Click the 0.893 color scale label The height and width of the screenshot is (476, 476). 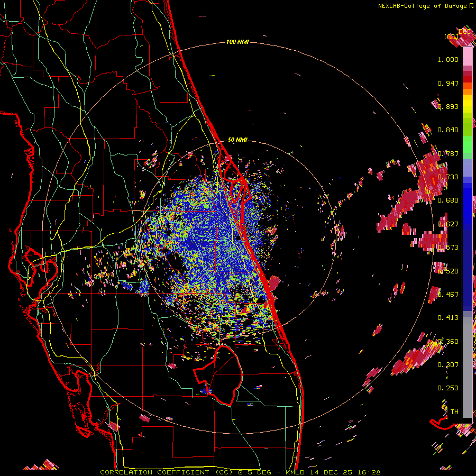pyautogui.click(x=448, y=106)
